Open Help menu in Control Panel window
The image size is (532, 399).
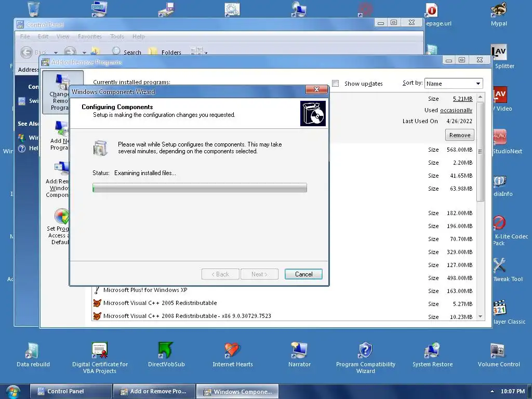[138, 36]
